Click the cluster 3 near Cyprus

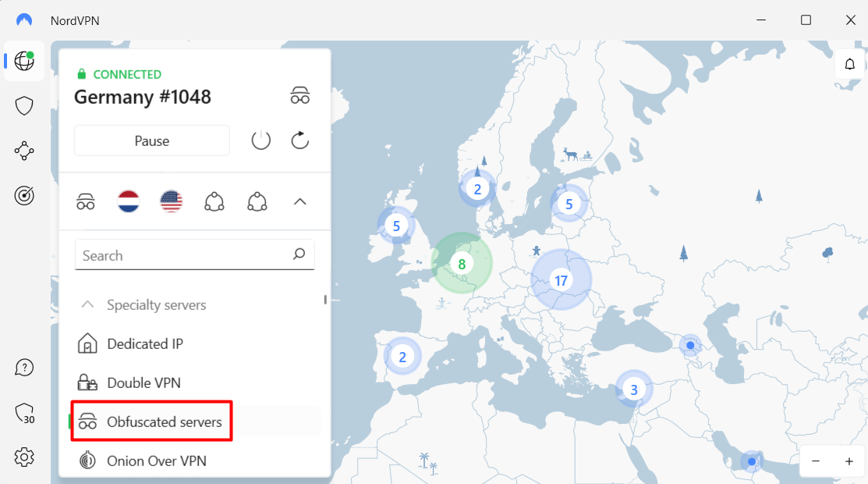coord(634,390)
